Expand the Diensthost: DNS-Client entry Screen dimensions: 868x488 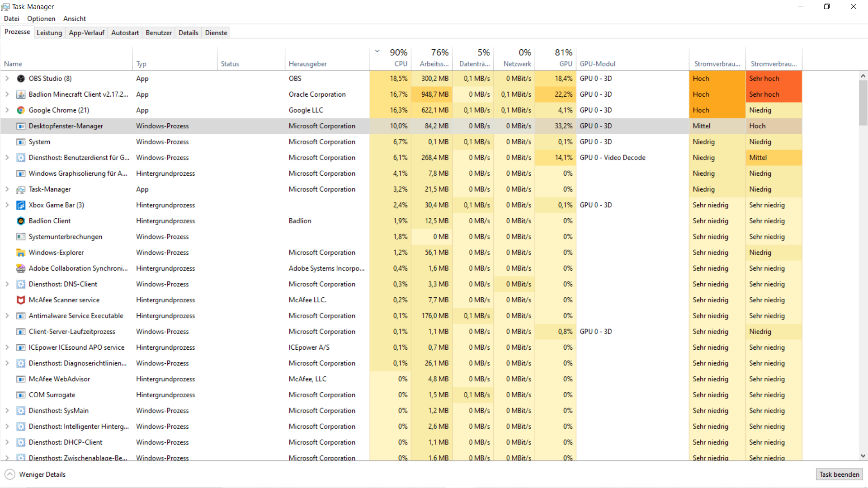coord(7,284)
